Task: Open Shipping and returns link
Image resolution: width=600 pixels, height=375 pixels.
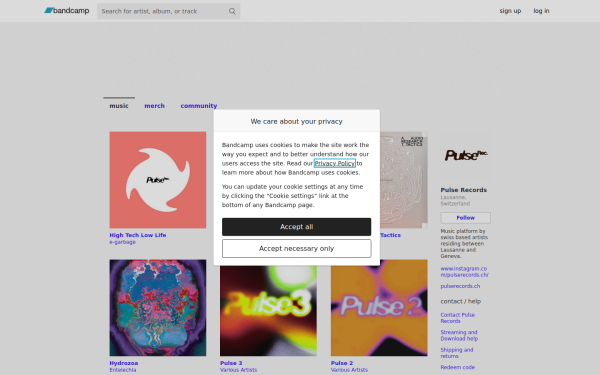Action: [x=457, y=353]
